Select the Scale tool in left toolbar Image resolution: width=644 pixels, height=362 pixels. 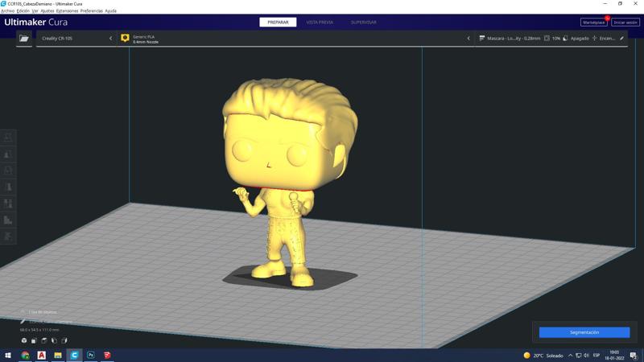[x=8, y=154]
